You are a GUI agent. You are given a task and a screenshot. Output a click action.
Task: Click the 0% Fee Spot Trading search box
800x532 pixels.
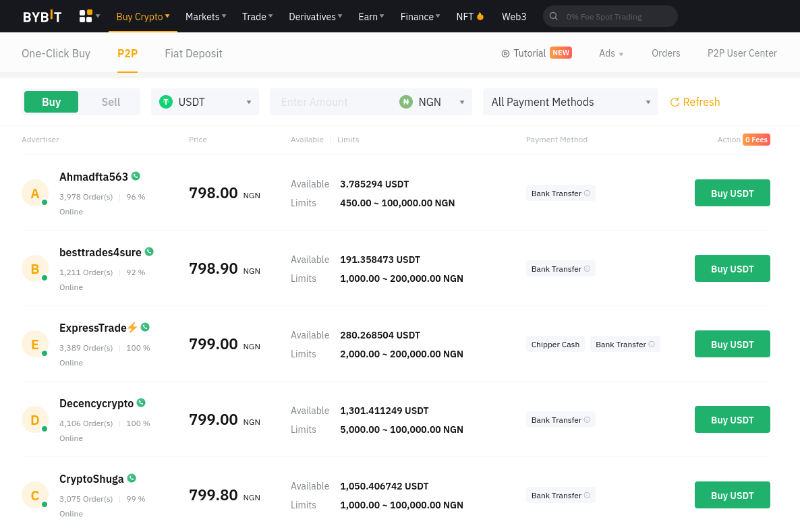(610, 16)
